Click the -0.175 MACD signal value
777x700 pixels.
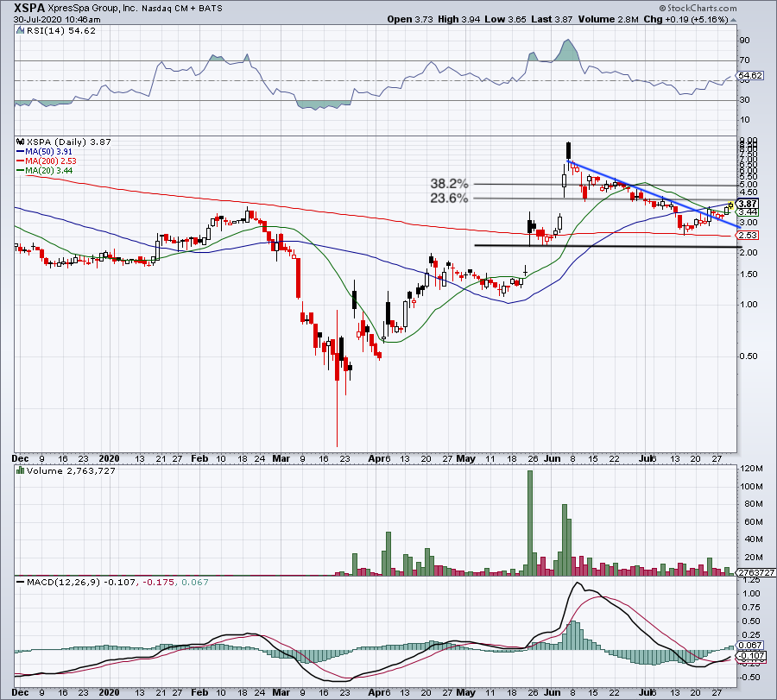coord(159,582)
